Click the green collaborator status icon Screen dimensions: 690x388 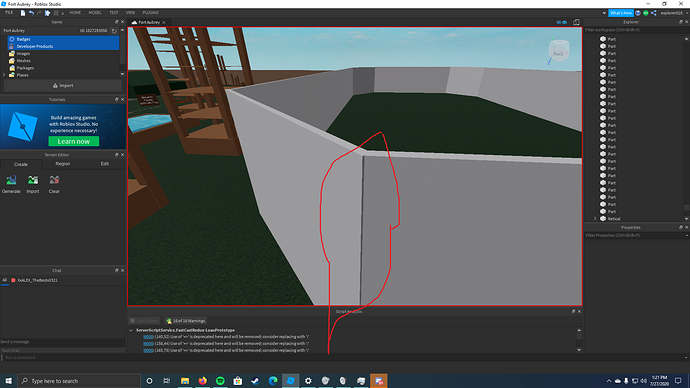point(646,13)
